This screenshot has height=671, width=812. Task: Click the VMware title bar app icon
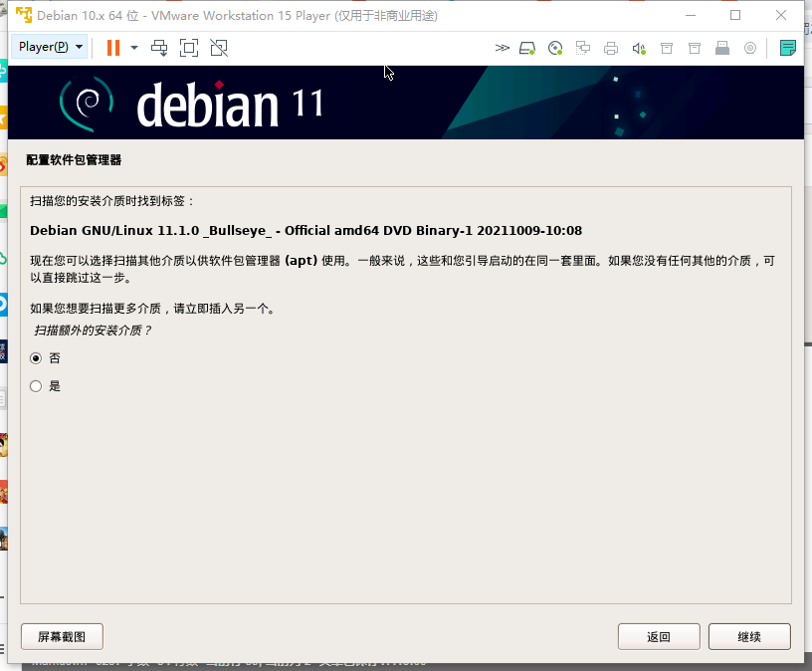(x=24, y=16)
